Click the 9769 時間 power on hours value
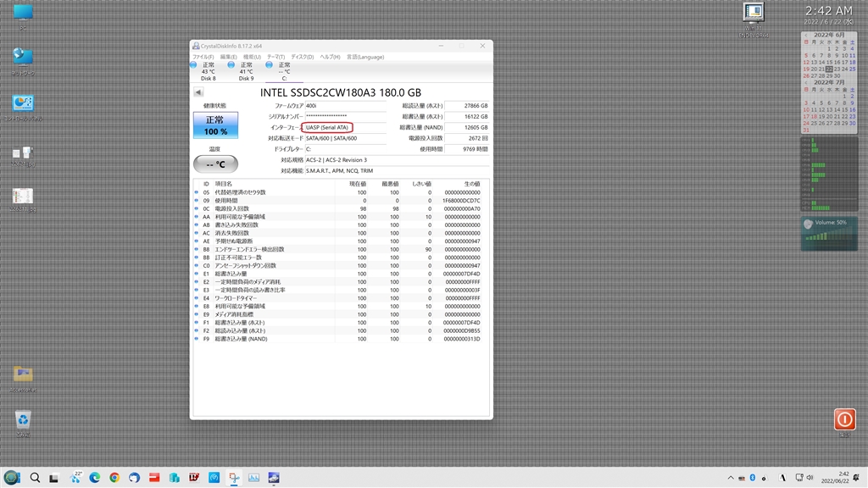This screenshot has width=868, height=488. [467, 149]
